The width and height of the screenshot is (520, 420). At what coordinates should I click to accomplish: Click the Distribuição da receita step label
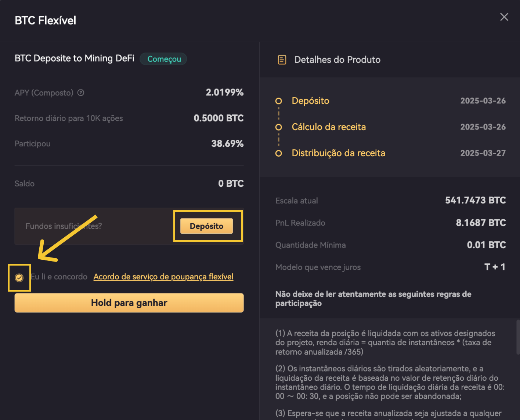pyautogui.click(x=339, y=153)
